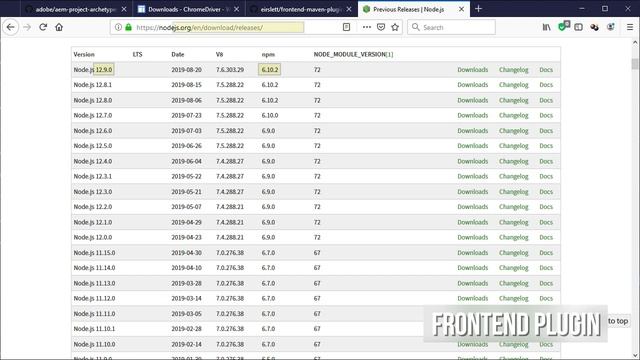Image resolution: width=640 pixels, height=360 pixels.
Task: Click the forward navigation arrow
Action: tap(27, 27)
